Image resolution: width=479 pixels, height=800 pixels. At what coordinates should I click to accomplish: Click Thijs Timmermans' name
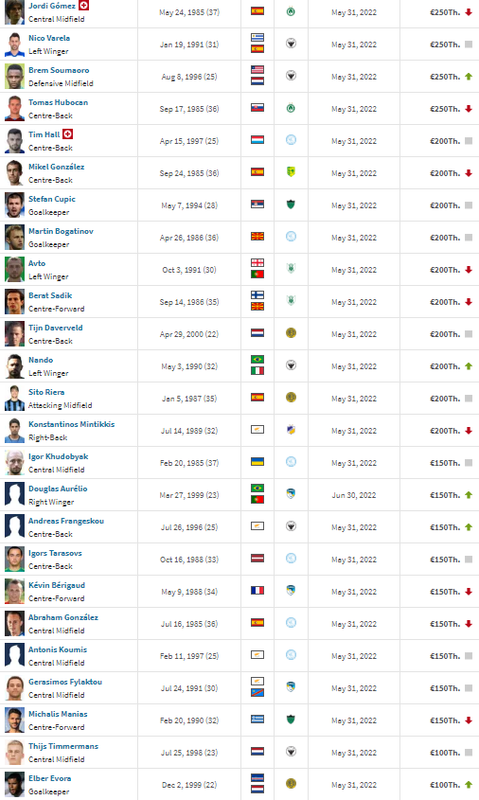tap(63, 746)
